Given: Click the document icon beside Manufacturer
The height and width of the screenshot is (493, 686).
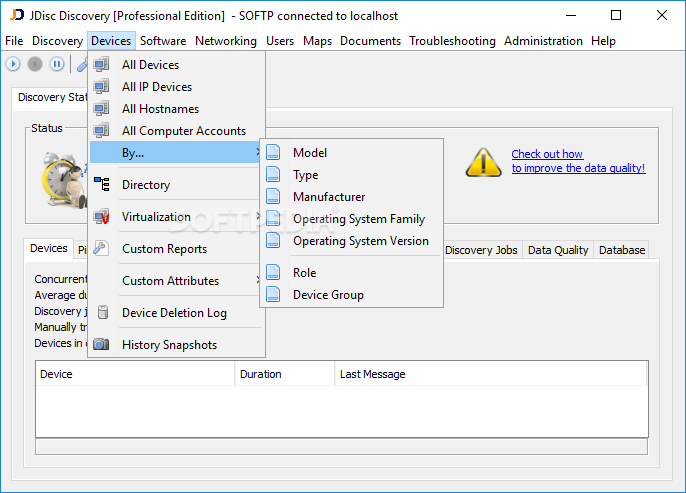Looking at the screenshot, I should click(273, 196).
